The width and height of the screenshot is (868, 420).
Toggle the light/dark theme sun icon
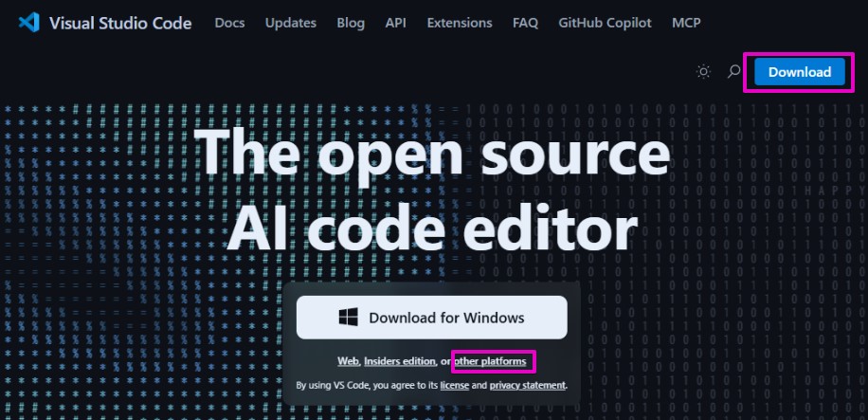point(703,71)
